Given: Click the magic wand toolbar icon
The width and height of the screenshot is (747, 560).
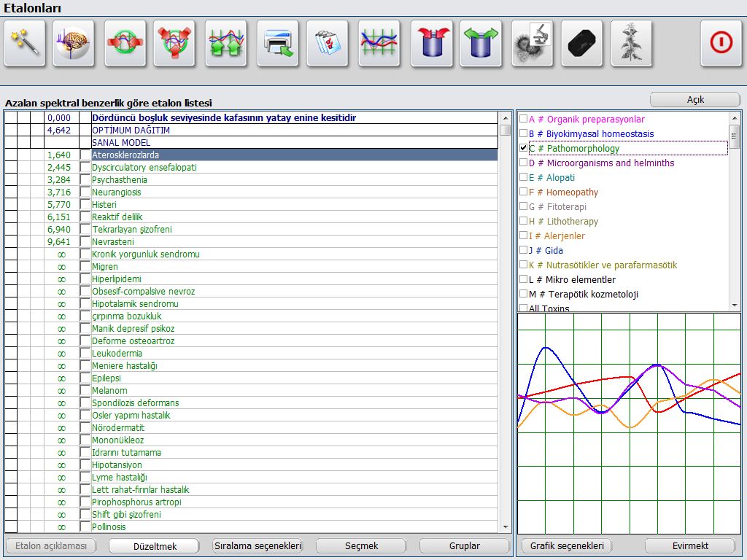Looking at the screenshot, I should [x=25, y=43].
